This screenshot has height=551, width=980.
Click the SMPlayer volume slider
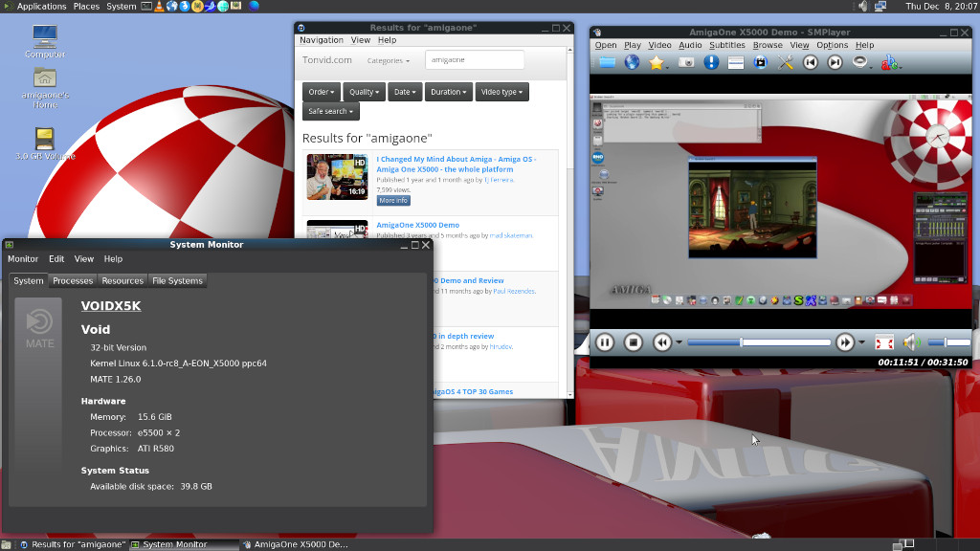tap(948, 342)
